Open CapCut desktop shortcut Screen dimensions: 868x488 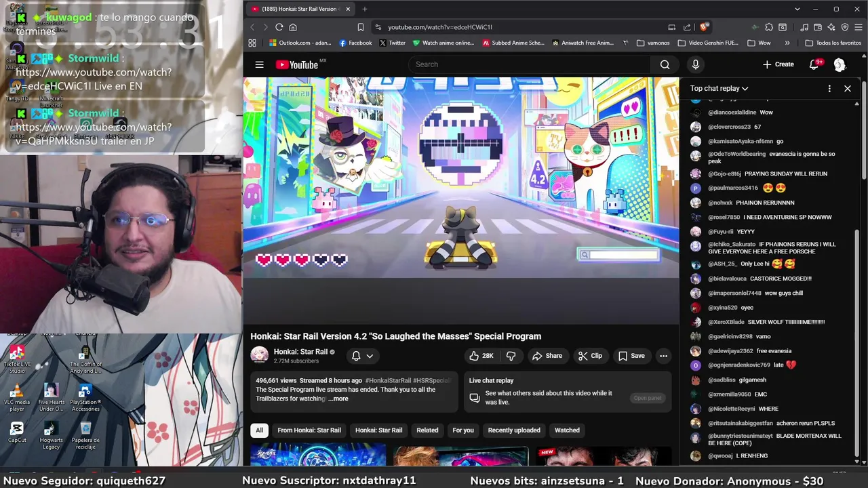coord(17,432)
